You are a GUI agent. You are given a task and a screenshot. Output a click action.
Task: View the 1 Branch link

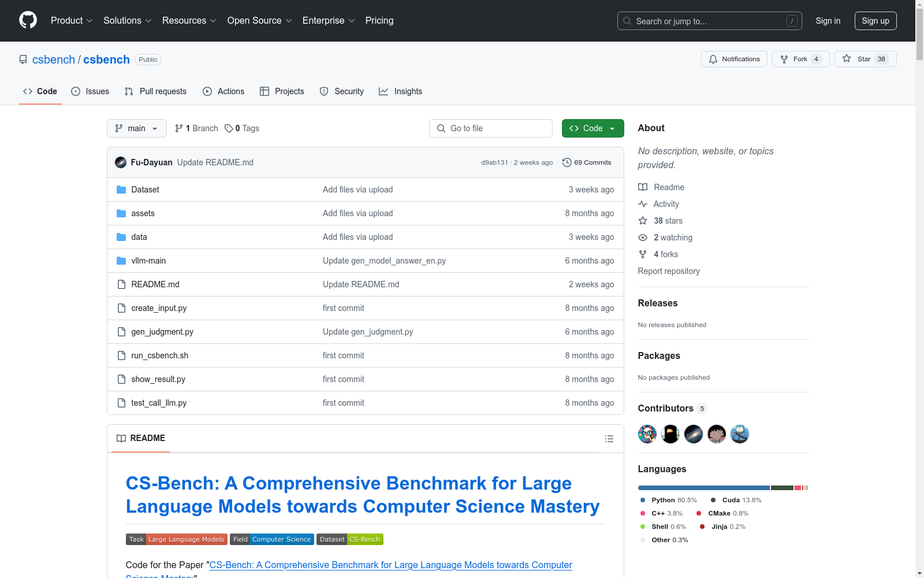pyautogui.click(x=196, y=128)
